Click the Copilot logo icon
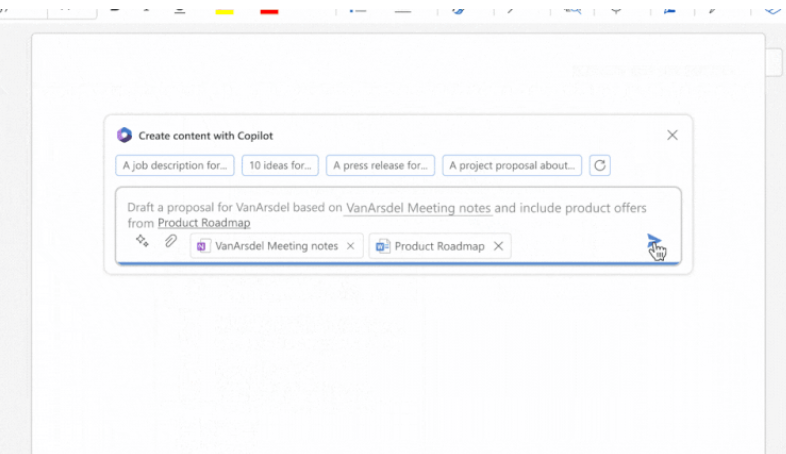The image size is (786, 454). point(124,135)
